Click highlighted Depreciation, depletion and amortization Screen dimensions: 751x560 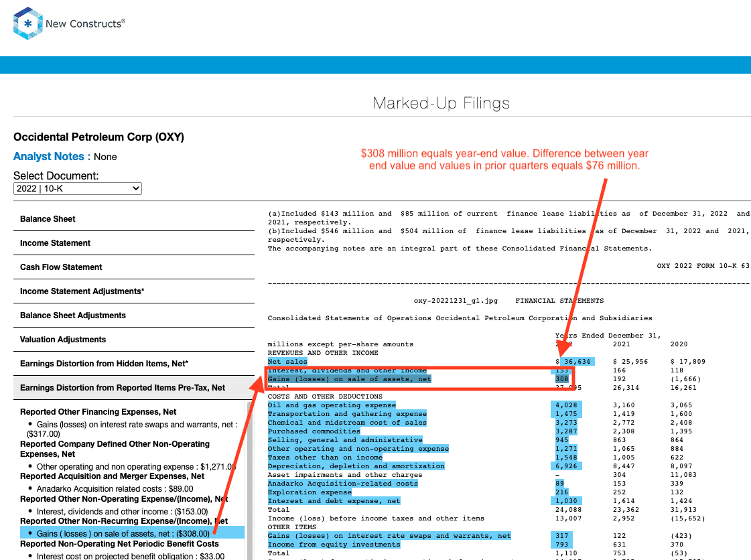coord(356,466)
